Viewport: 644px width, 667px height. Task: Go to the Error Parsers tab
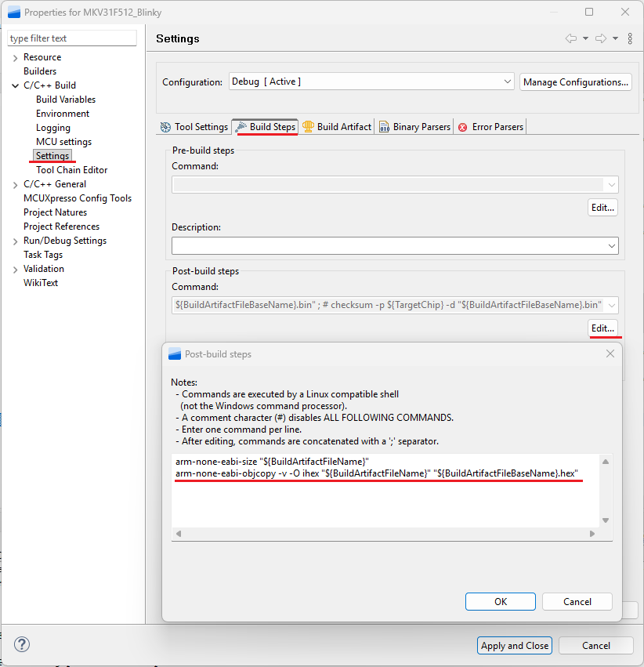(490, 127)
